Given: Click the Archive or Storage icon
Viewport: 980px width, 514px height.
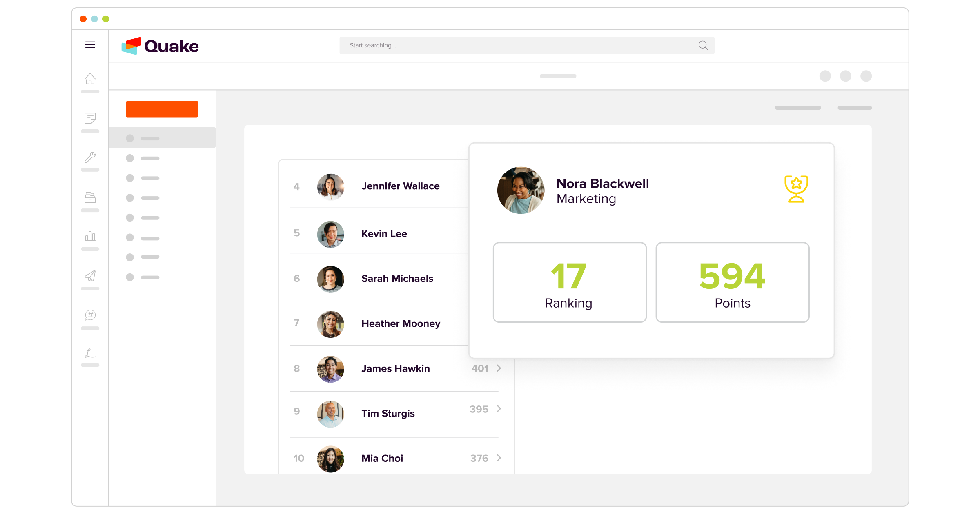Looking at the screenshot, I should (90, 197).
